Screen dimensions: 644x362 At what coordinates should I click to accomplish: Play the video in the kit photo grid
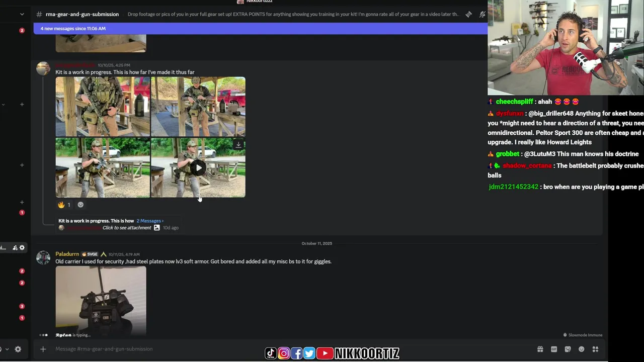(x=198, y=168)
